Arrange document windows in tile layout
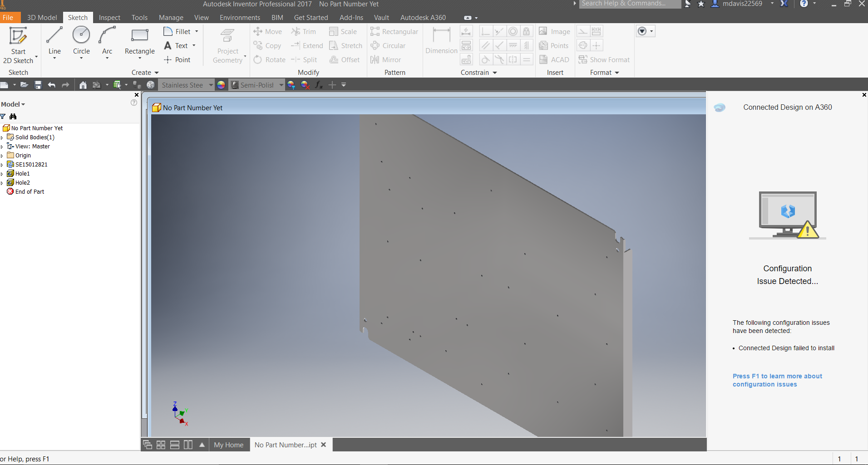Viewport: 868px width, 465px height. click(x=161, y=445)
